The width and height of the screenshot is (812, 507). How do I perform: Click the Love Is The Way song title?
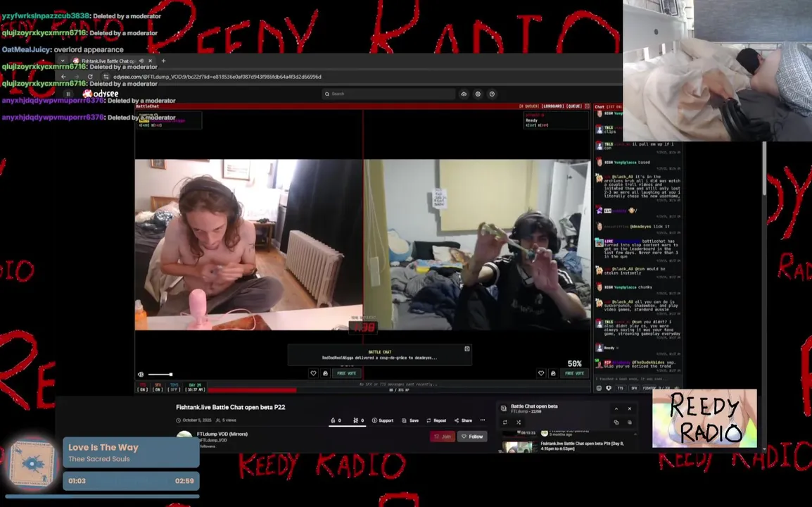pos(103,447)
